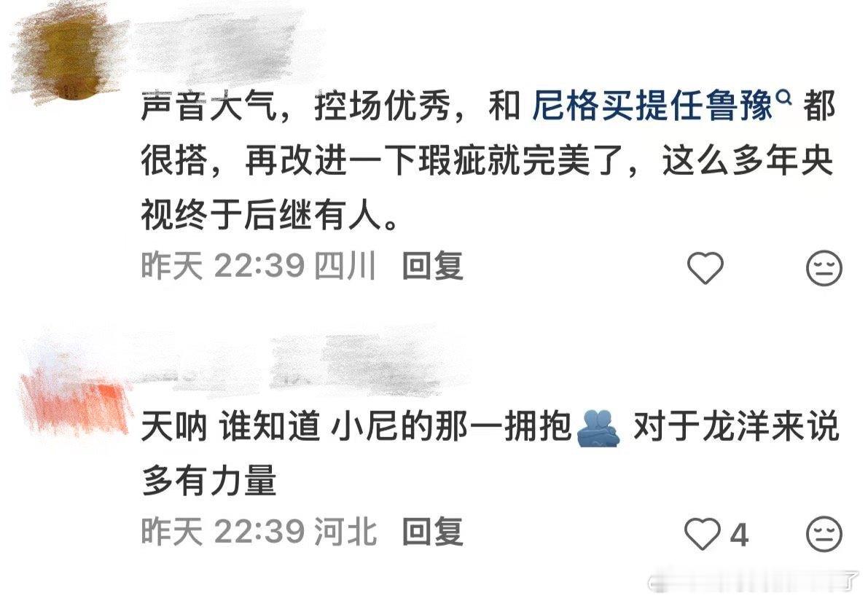868x601 pixels.
Task: Open the 尼格买提任鲁豫 blue hyperlink
Action: click(x=652, y=106)
